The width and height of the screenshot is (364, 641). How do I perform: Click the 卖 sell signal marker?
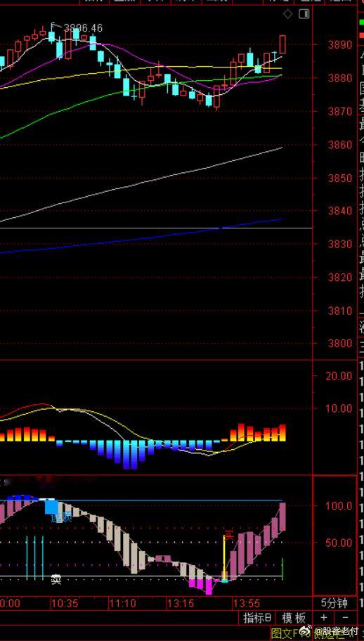tap(56, 579)
